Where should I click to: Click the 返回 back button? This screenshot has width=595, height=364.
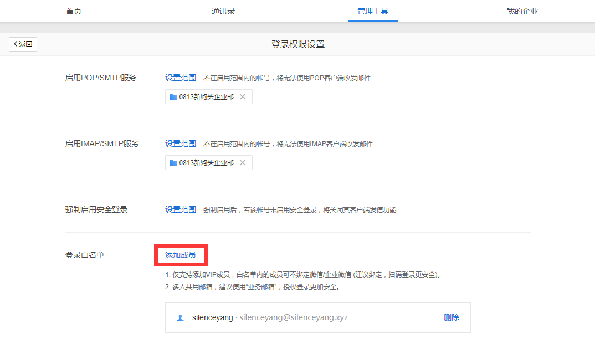[23, 44]
